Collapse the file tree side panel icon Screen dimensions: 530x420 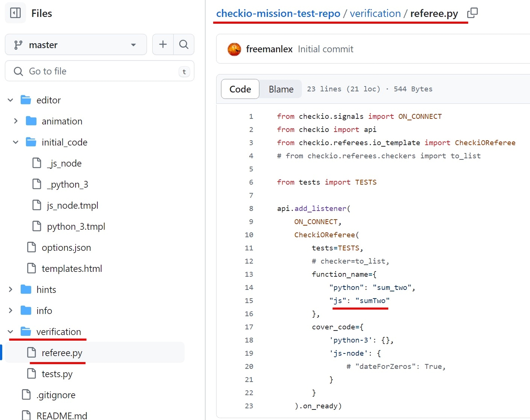tap(15, 13)
